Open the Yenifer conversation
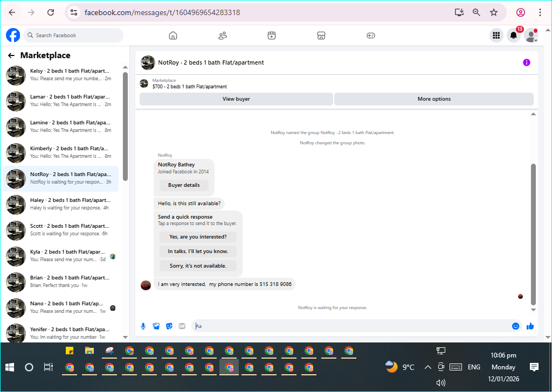The width and height of the screenshot is (552, 392). [60, 333]
